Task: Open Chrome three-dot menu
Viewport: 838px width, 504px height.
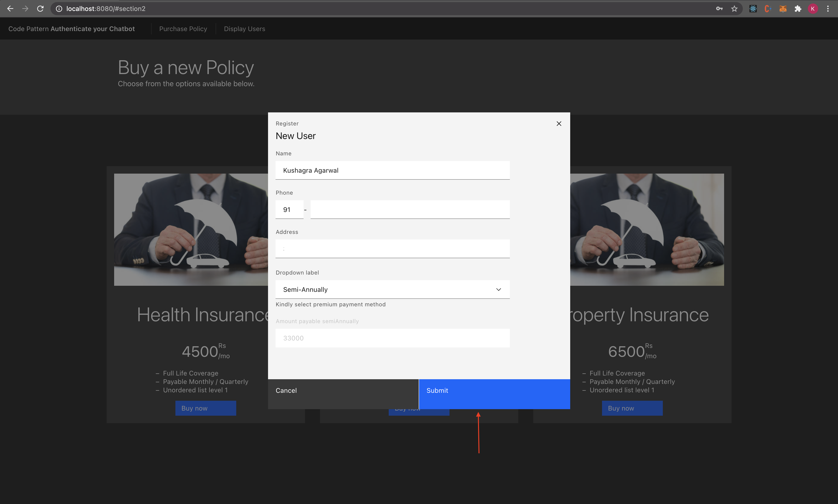Action: (x=828, y=9)
